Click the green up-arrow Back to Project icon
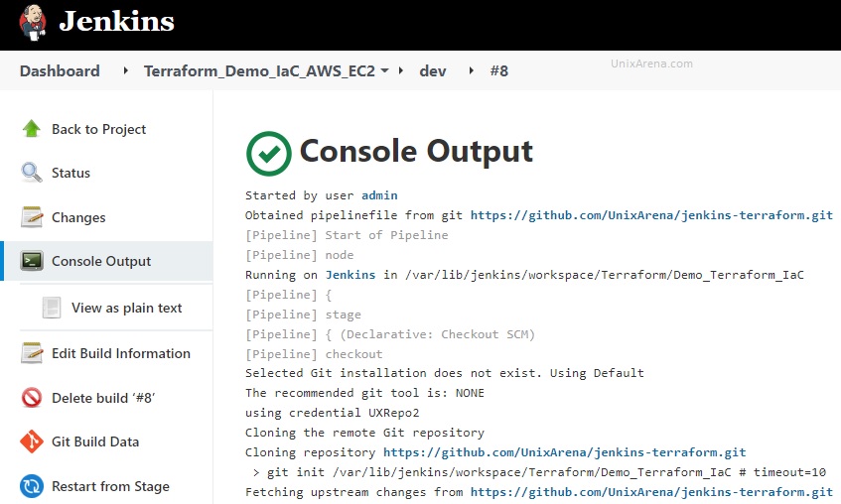Image resolution: width=841 pixels, height=504 pixels. (32, 129)
